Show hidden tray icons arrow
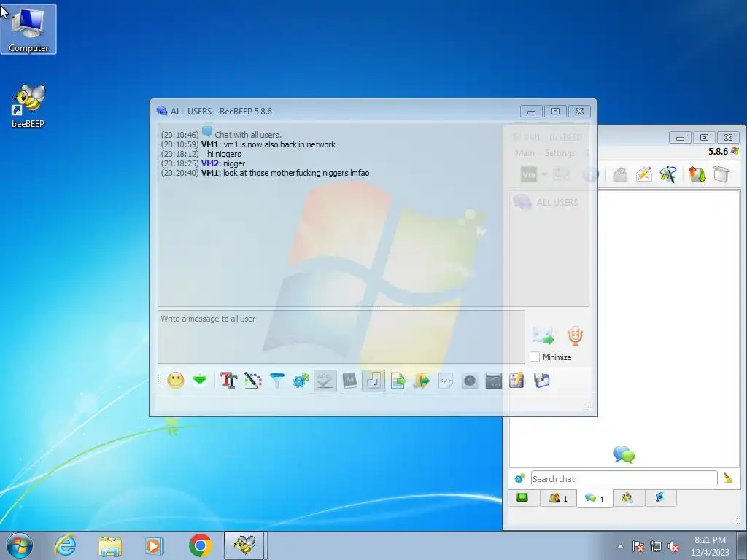 pos(620,547)
